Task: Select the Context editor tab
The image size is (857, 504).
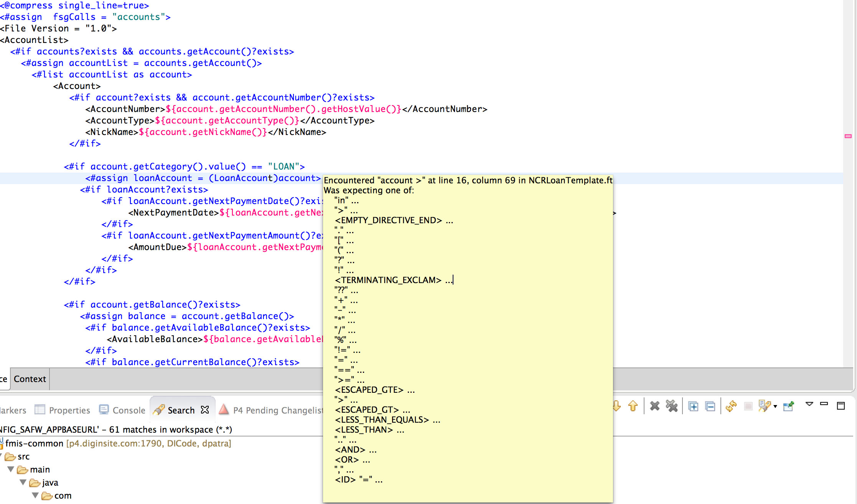Action: tap(30, 379)
